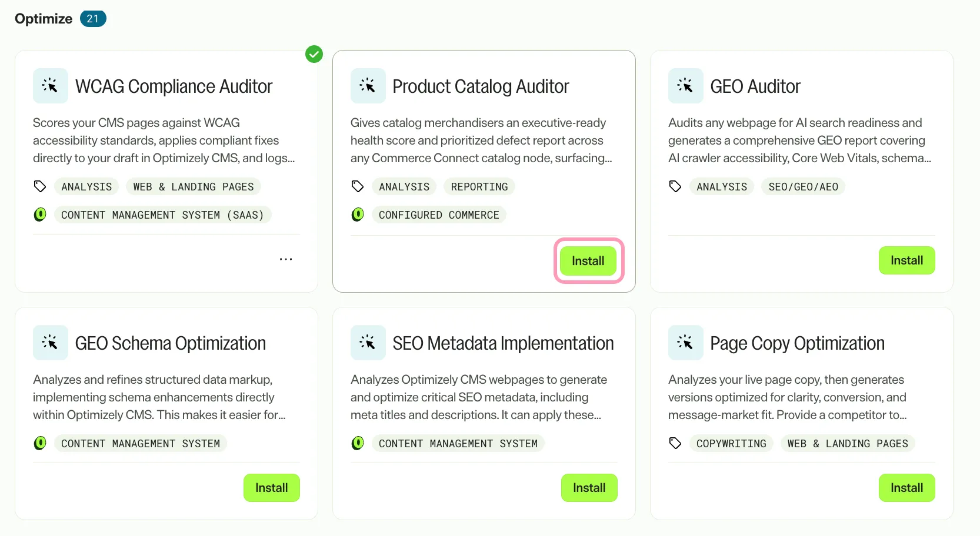
Task: Open the GEO Auditor title
Action: [x=755, y=86]
